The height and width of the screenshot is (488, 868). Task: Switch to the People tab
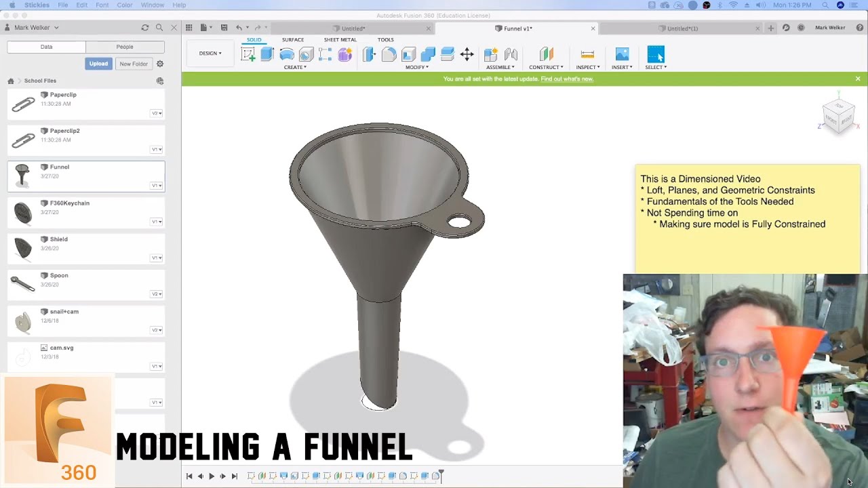tap(125, 47)
